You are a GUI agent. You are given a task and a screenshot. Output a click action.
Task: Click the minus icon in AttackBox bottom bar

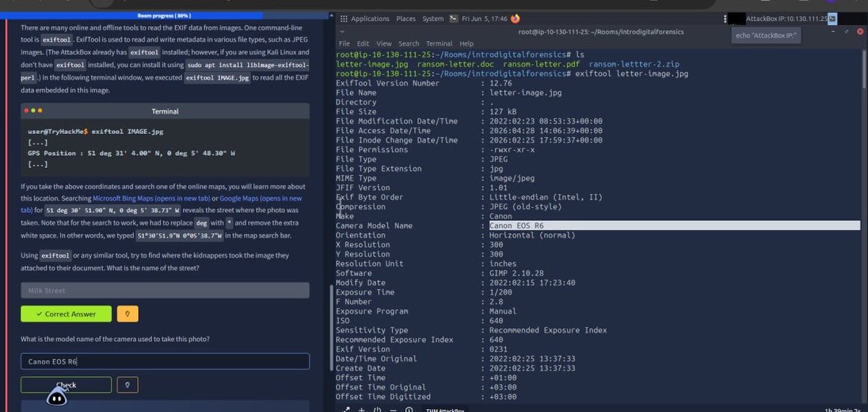[393, 409]
